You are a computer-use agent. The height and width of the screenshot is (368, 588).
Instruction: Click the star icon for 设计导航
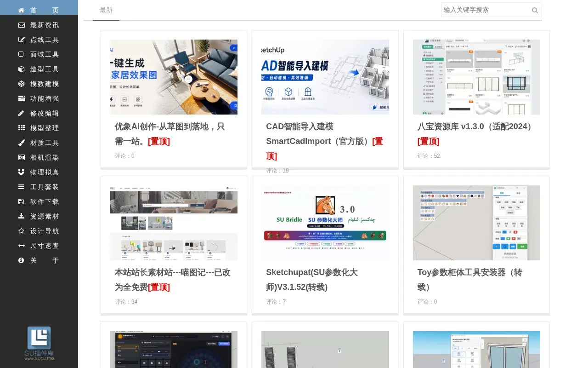click(x=21, y=231)
